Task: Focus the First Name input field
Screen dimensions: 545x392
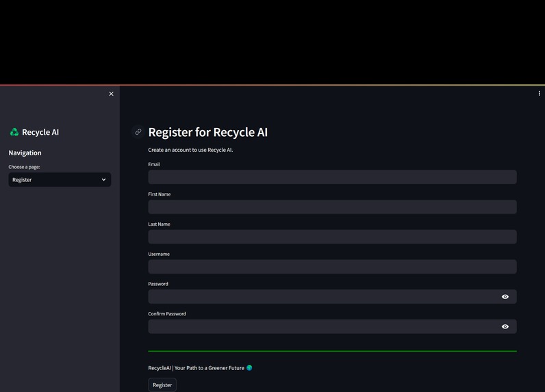Action: point(332,207)
